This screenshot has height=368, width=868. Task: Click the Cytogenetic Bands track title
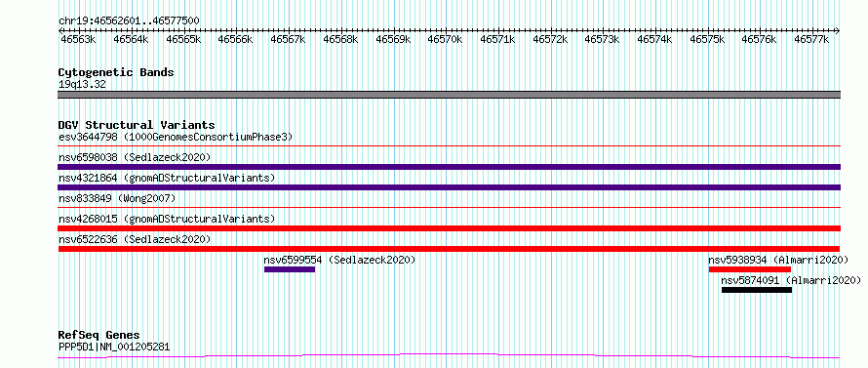(x=116, y=72)
